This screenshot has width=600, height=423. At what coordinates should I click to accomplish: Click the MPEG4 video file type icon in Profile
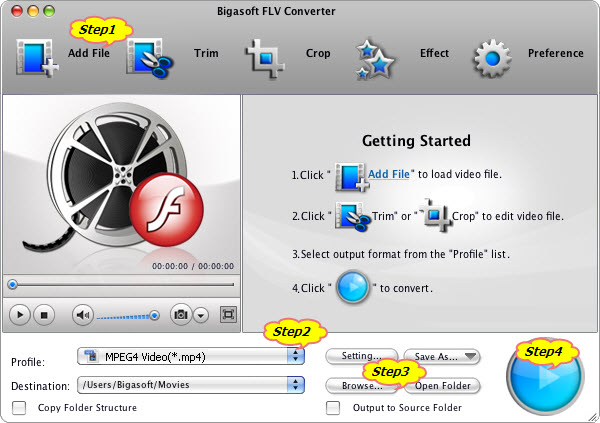[91, 356]
